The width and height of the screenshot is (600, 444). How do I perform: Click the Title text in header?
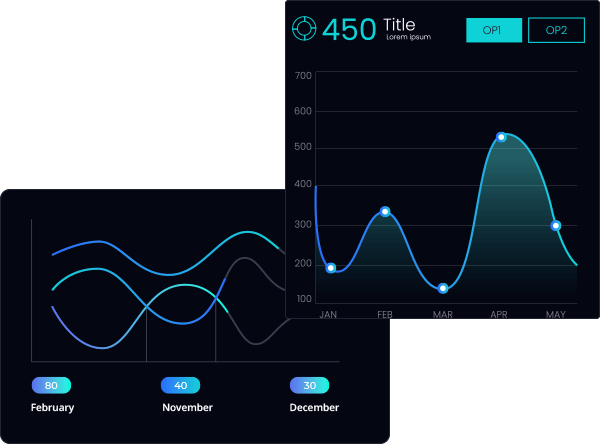(x=399, y=25)
